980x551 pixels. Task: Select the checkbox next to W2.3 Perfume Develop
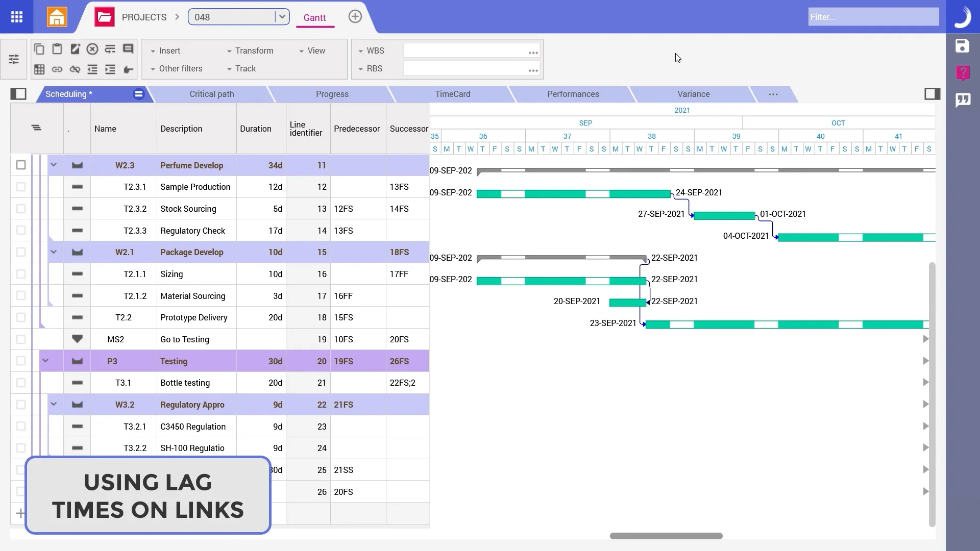(21, 165)
